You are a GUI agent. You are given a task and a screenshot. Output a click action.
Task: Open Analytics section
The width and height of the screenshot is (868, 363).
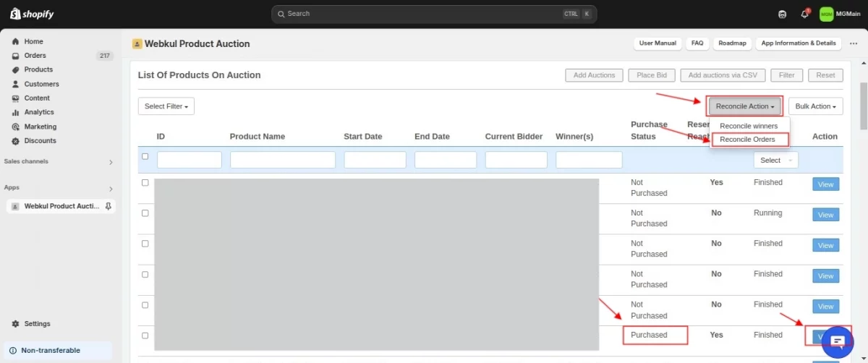(39, 112)
